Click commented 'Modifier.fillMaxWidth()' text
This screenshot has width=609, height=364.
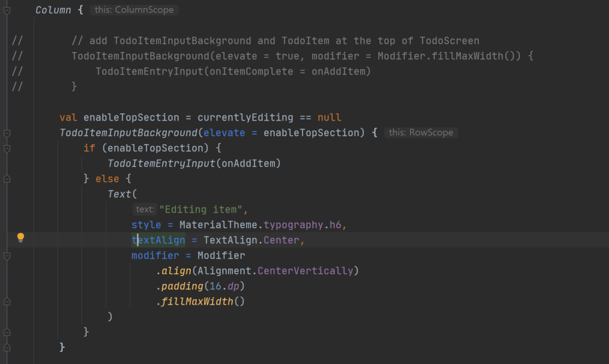click(x=449, y=56)
